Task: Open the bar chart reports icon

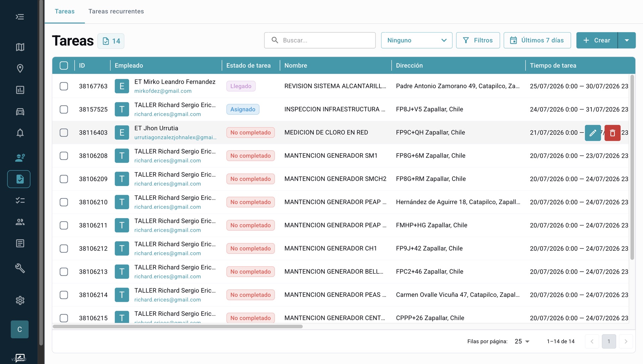Action: point(20,90)
